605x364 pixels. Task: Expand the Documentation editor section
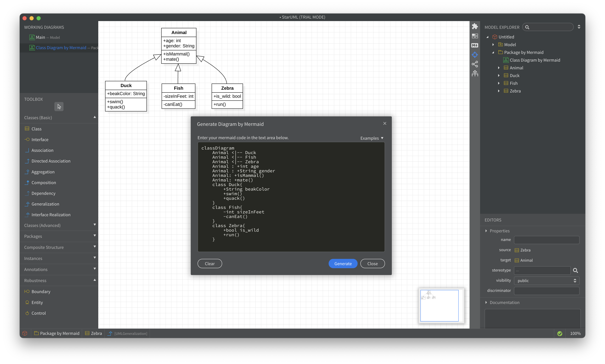(x=486, y=303)
